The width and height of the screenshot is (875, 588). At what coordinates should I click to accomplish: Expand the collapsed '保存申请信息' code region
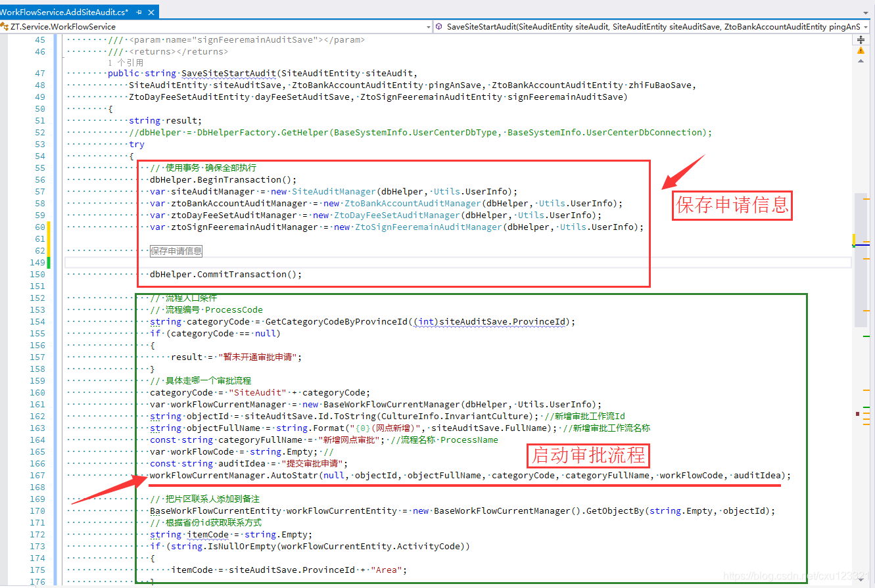176,250
